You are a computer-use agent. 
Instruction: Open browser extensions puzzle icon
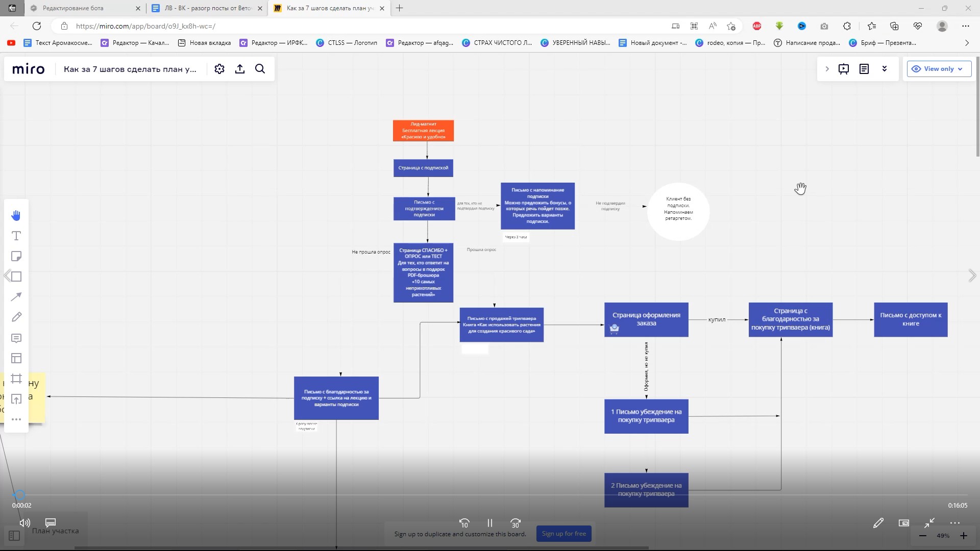[847, 26]
